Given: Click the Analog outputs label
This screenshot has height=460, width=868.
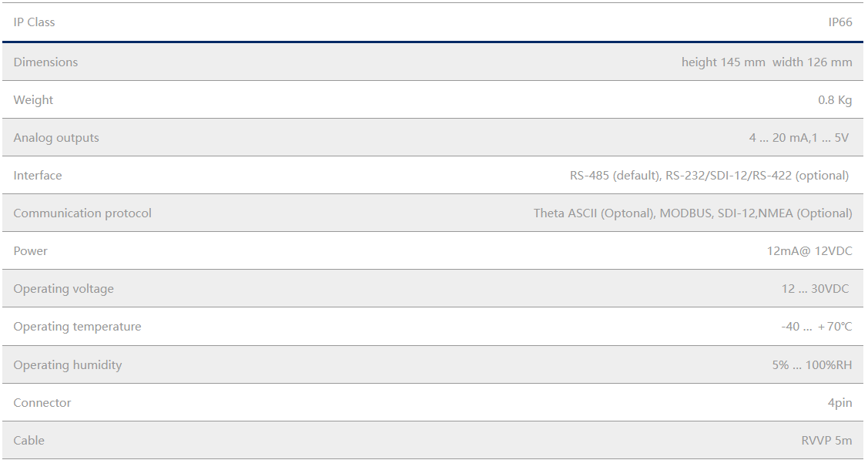Looking at the screenshot, I should [56, 138].
